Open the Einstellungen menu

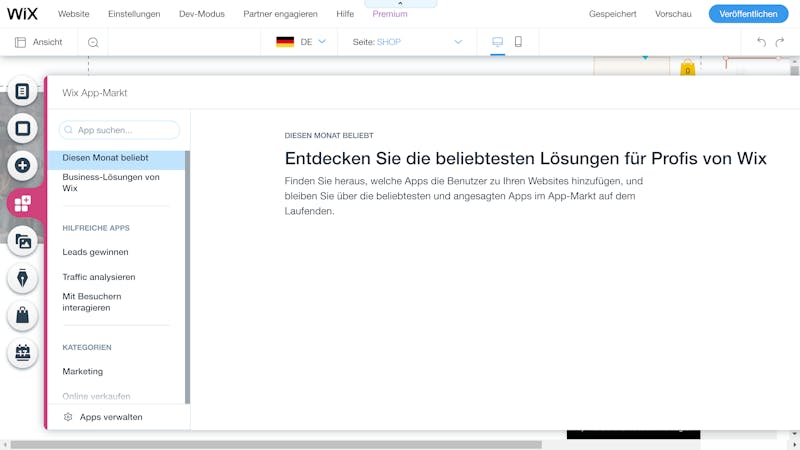pos(134,14)
